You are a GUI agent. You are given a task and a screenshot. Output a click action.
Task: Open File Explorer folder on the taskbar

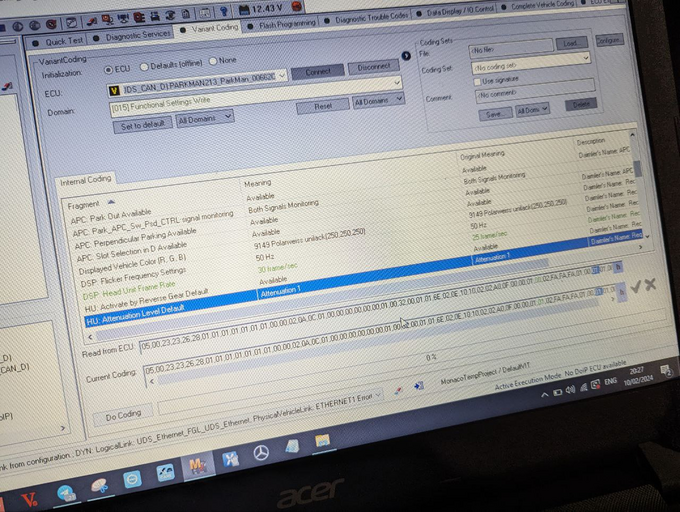click(x=323, y=441)
